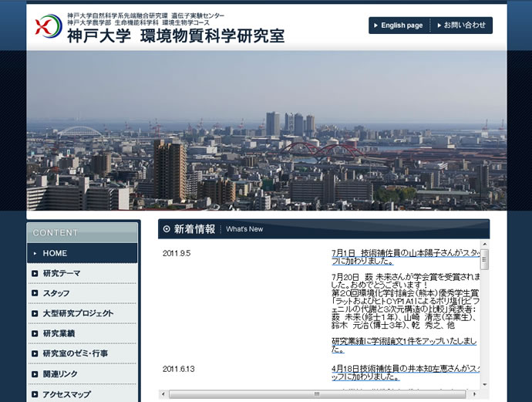
Task: Click the Kobe city skyline banner image
Action: pos(267,130)
